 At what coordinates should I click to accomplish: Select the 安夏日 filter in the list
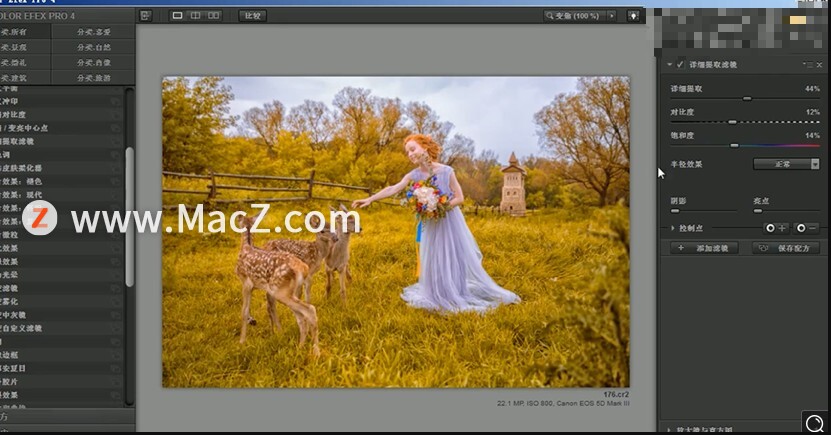61,368
